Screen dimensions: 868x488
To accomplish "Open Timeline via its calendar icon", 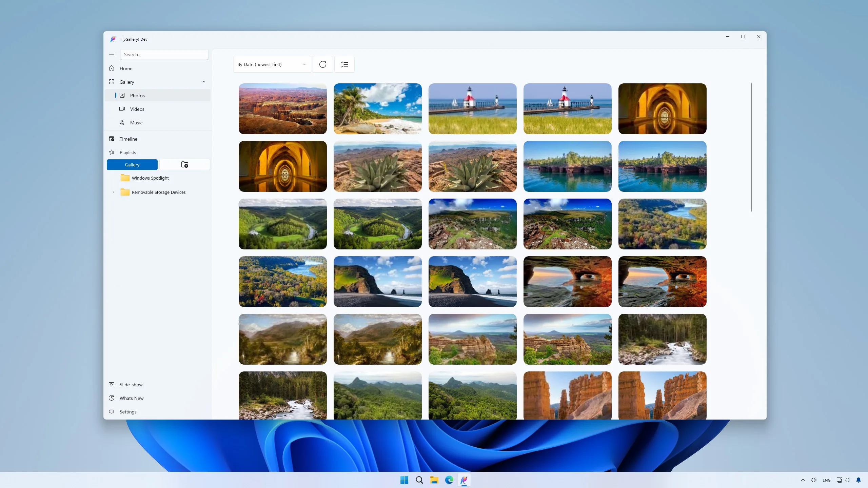I will (x=112, y=139).
